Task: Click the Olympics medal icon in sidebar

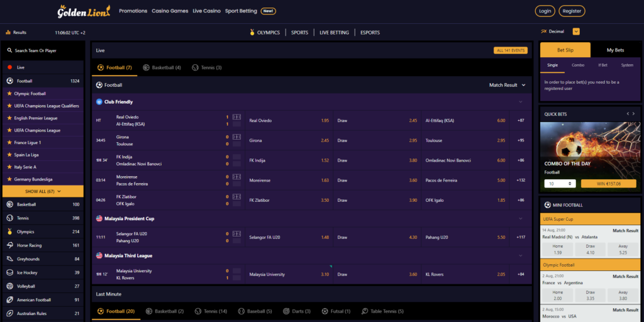Action: 10,231
